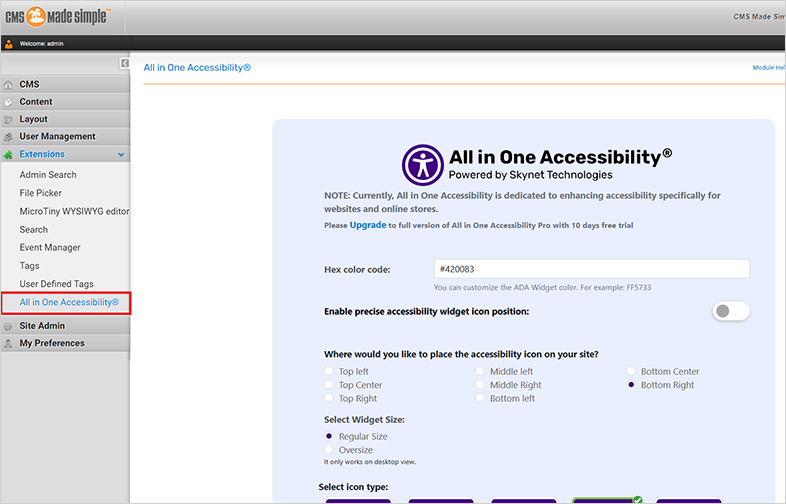Click the My Preferences person icon

(8, 344)
